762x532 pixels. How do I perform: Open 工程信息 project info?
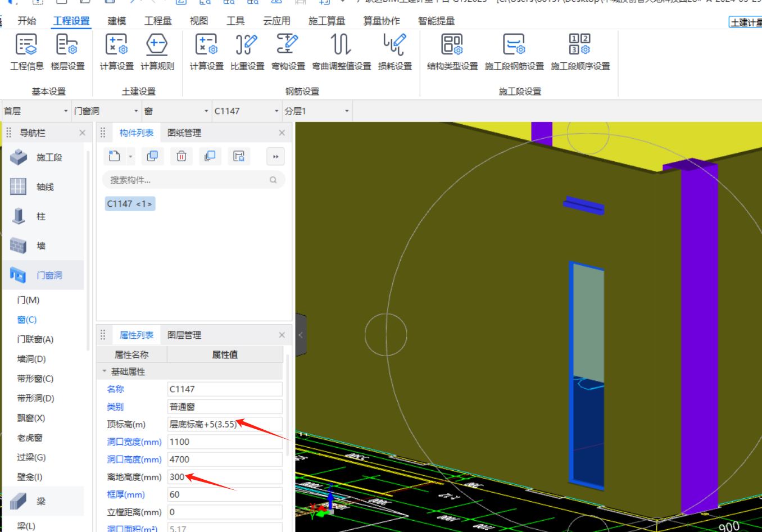point(26,52)
